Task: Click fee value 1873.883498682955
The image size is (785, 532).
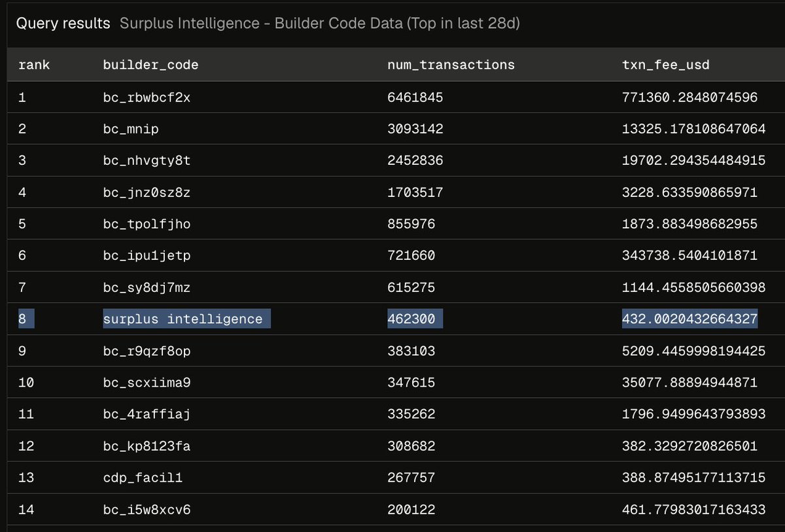Action: [689, 224]
